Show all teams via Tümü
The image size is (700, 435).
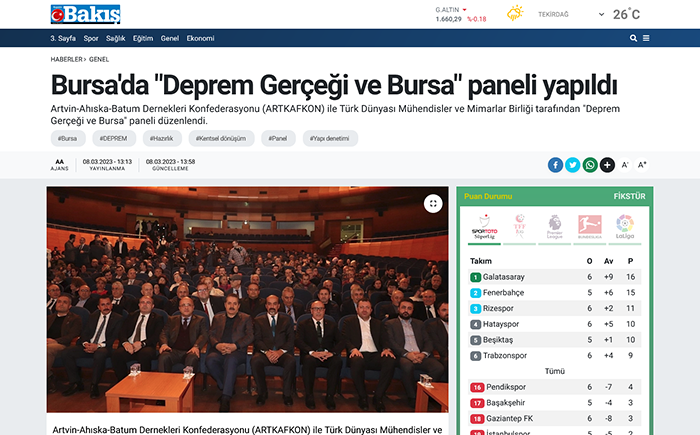pos(554,371)
